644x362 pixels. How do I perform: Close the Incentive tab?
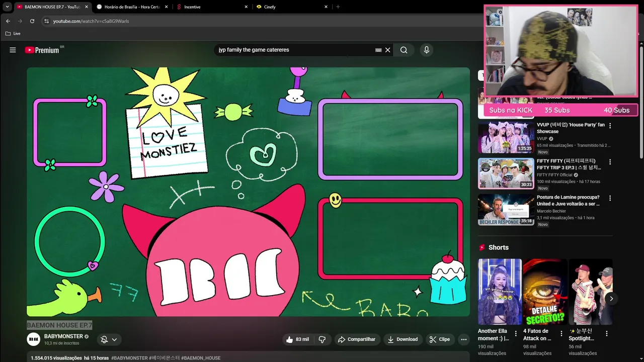pyautogui.click(x=246, y=7)
